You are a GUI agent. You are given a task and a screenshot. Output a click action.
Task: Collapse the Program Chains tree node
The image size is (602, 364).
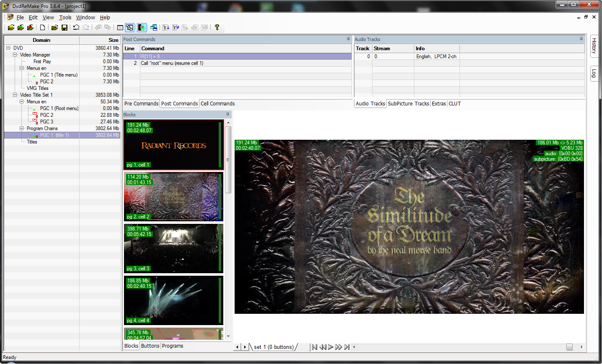click(22, 128)
